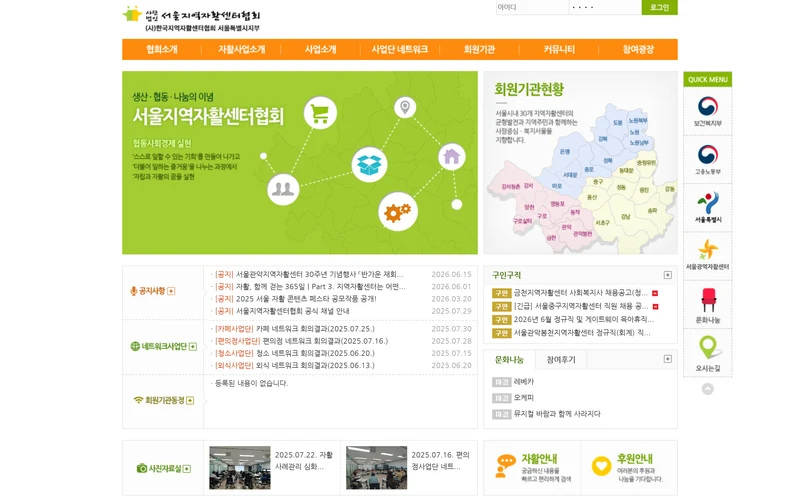Click 서초구 district on the Seoul map
Screen dimensions: 800x500
point(603,223)
